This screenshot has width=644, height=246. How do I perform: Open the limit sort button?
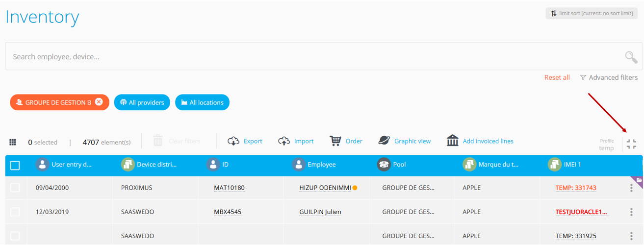[x=592, y=13]
